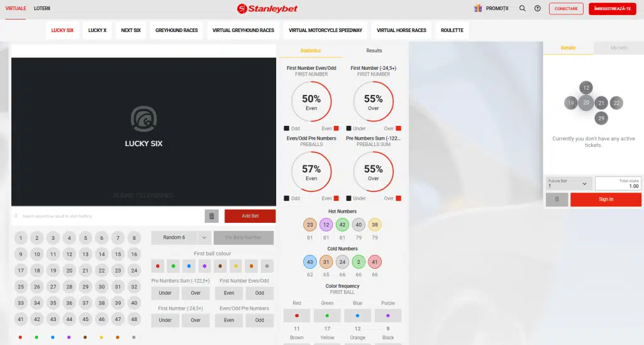Pick red first ball colour swatch
This screenshot has height=345, width=644.
(x=158, y=266)
